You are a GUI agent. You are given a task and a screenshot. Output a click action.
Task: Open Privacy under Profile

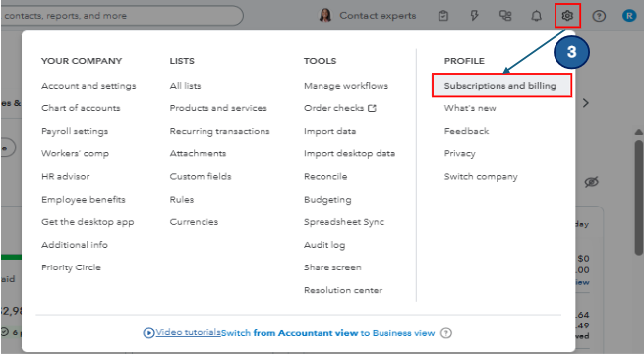tap(459, 154)
